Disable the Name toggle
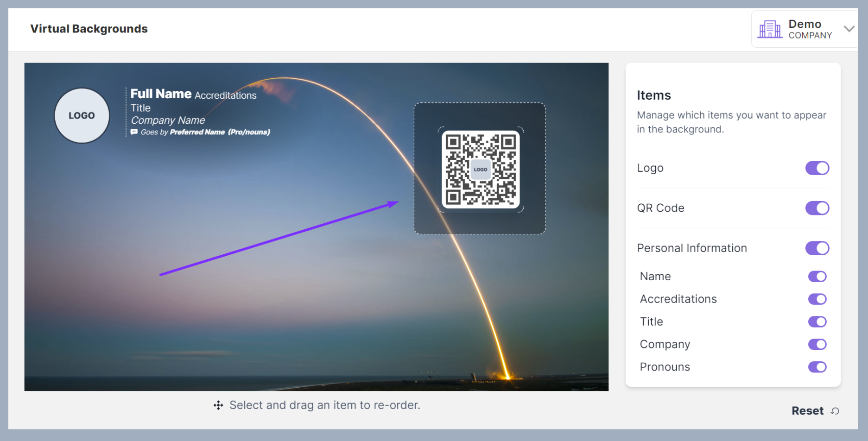Viewport: 868px width, 441px height. [817, 277]
